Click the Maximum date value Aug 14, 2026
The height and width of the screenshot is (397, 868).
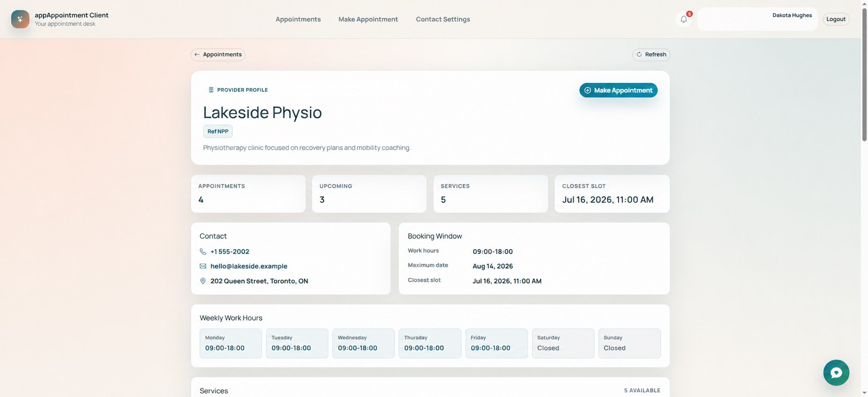pos(493,266)
